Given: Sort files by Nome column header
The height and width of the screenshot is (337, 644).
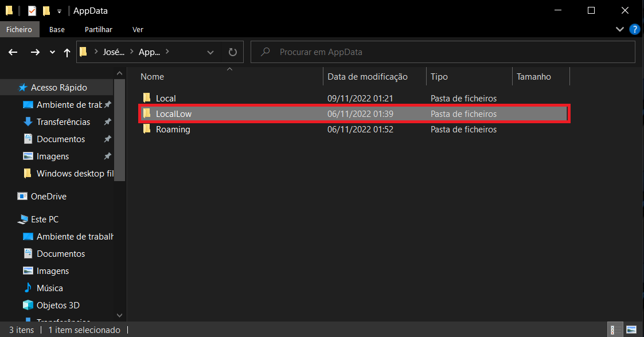Looking at the screenshot, I should (x=153, y=77).
